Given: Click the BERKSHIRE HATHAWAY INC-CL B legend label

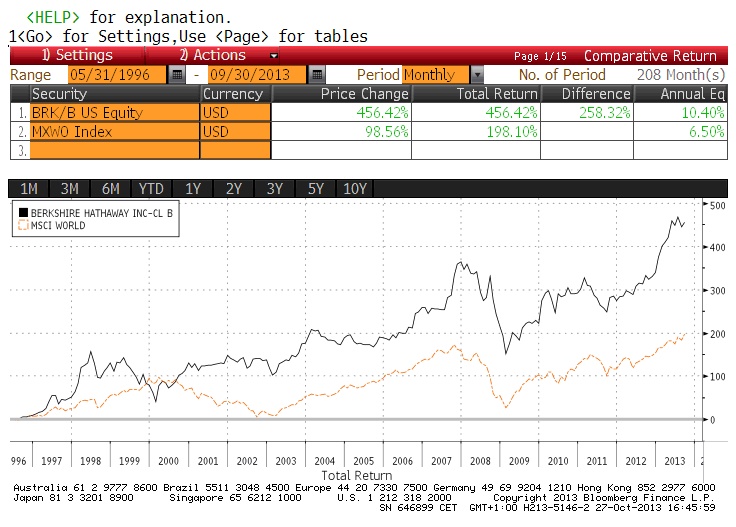Looking at the screenshot, I should coord(102,213).
